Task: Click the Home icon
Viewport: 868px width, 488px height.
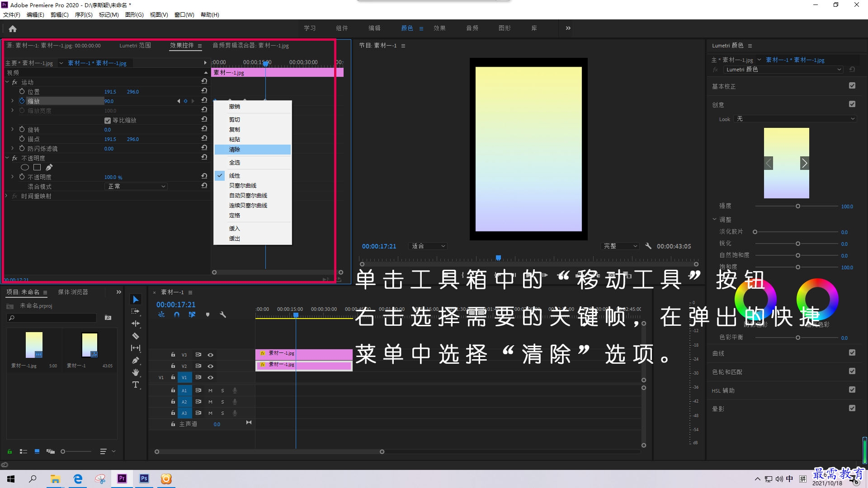Action: coord(13,28)
